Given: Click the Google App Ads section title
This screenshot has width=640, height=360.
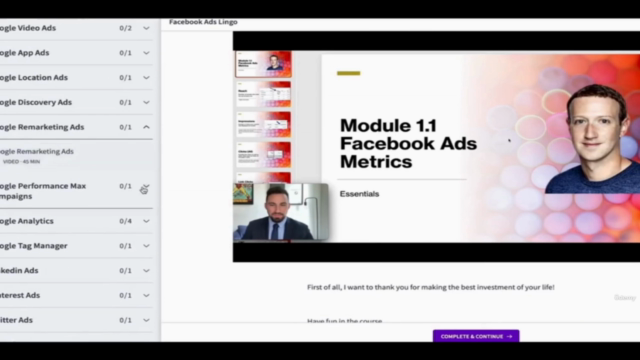Looking at the screenshot, I should [24, 53].
